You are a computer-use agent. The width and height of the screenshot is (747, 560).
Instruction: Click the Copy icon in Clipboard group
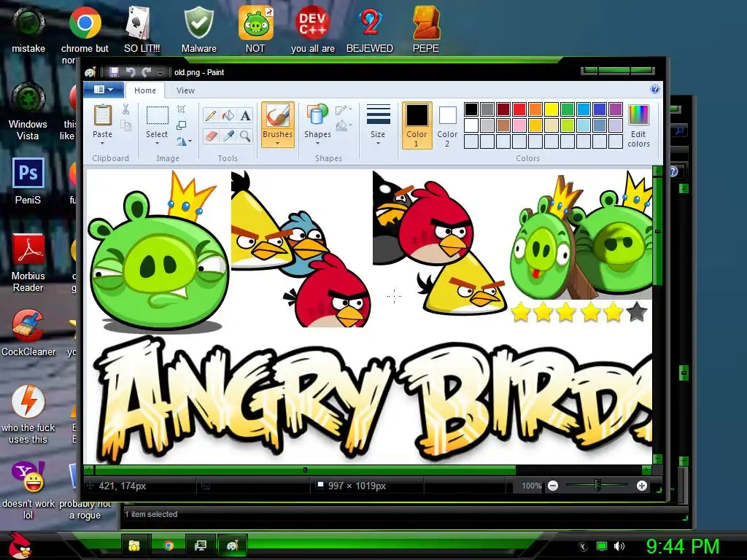tap(125, 125)
